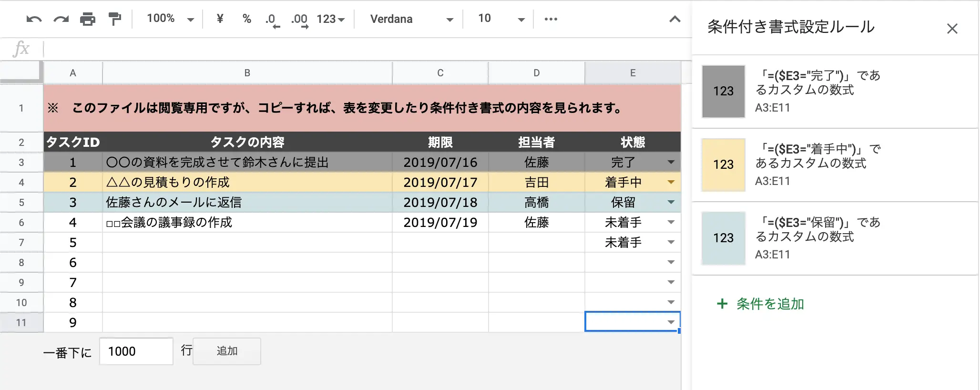
Task: Click the date cell 2019/07/17
Action: coord(440,183)
